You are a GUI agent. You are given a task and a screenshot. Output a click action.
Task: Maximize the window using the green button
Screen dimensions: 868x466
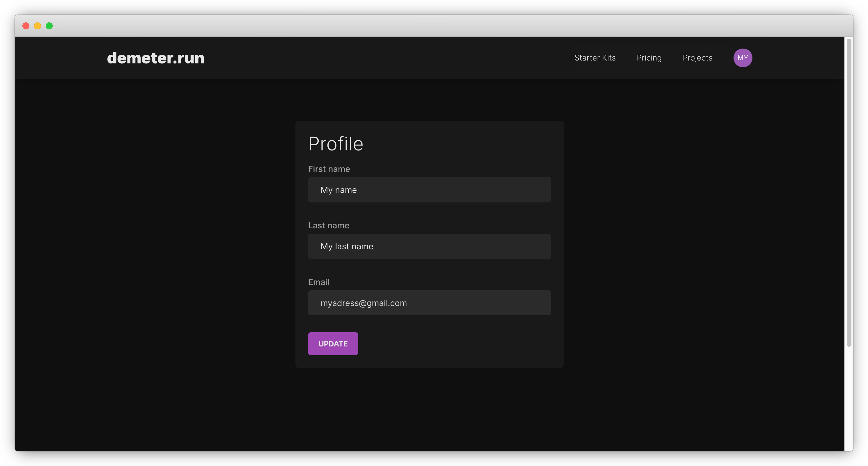point(49,26)
